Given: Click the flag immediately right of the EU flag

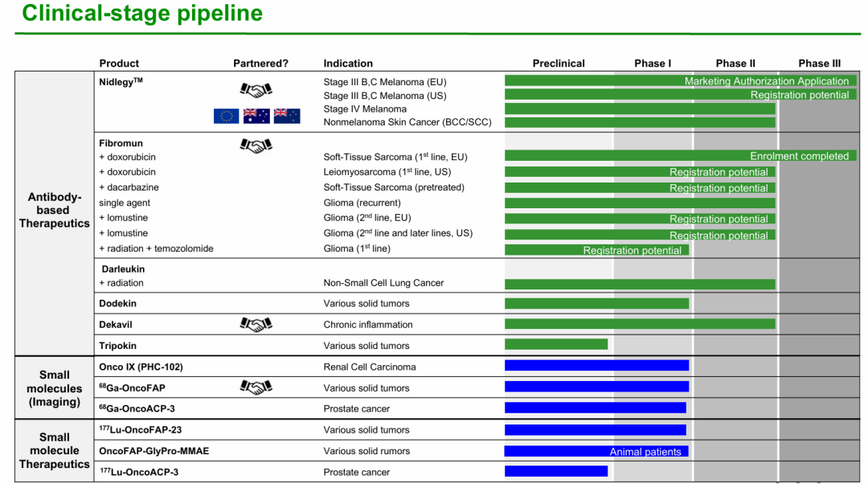Looking at the screenshot, I should [256, 116].
